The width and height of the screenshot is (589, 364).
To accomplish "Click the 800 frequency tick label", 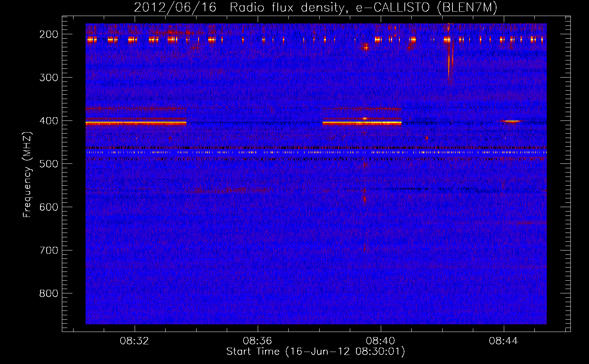I will (48, 293).
